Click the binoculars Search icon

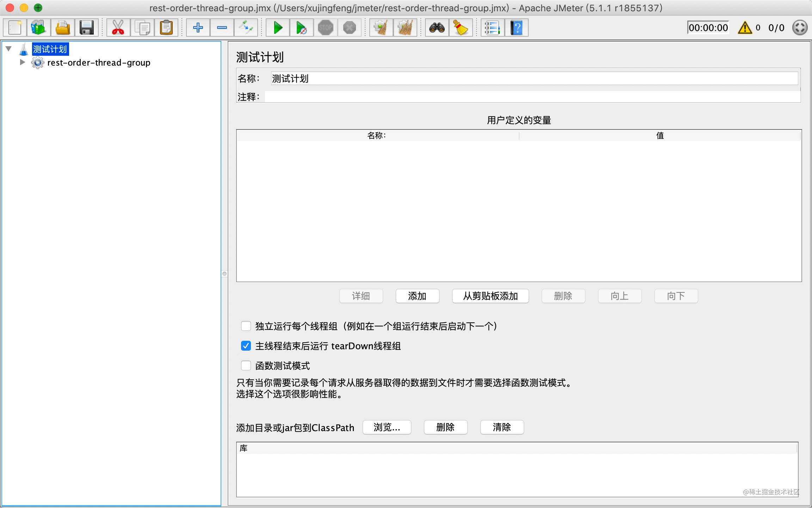coord(437,28)
